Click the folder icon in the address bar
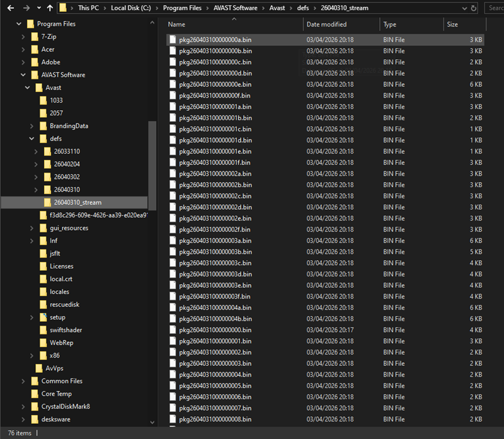This screenshot has width=504, height=439. click(x=64, y=8)
